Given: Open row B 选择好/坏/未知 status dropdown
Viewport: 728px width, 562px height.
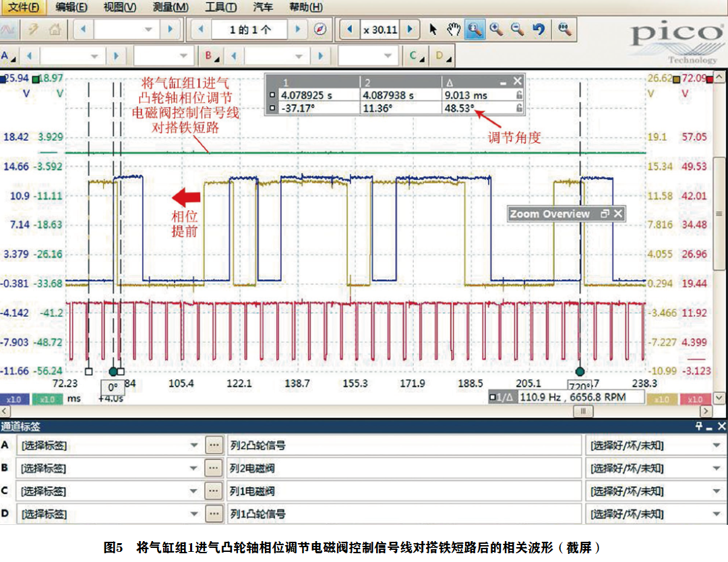Looking at the screenshot, I should (656, 468).
